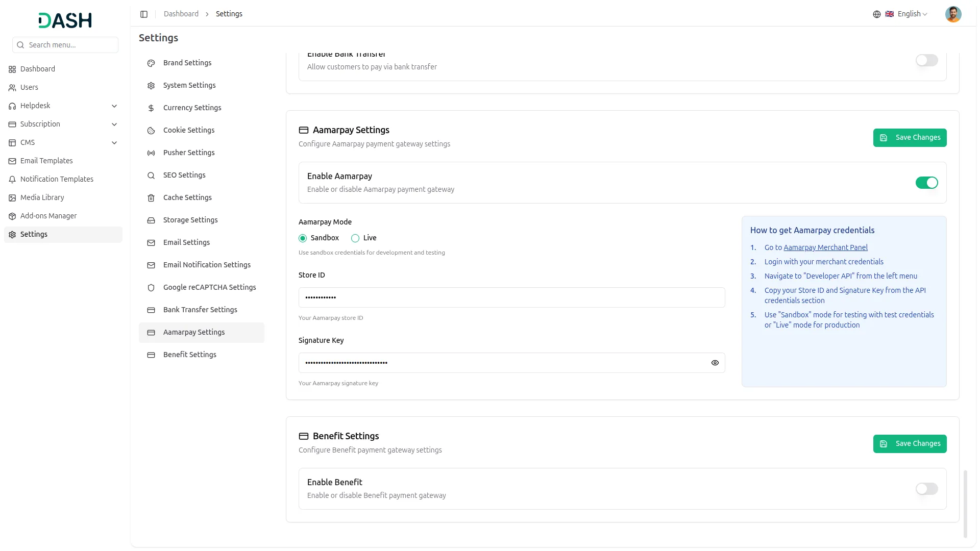Click the Signature Key input field

pos(511,363)
